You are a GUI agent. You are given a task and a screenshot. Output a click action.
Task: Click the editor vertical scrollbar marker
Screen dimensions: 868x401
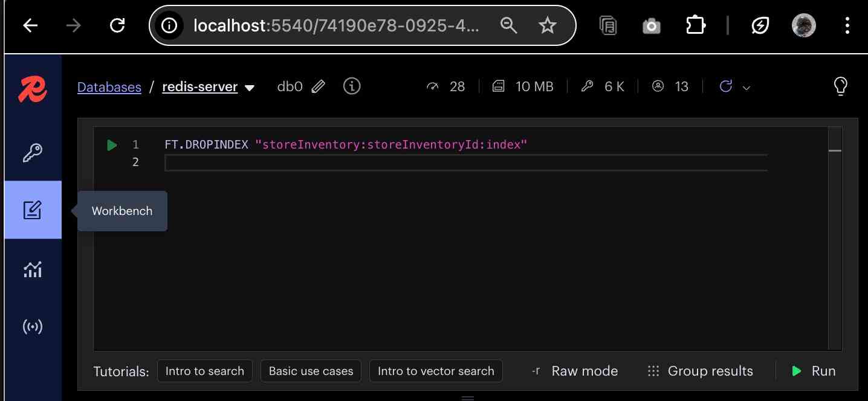click(x=835, y=150)
